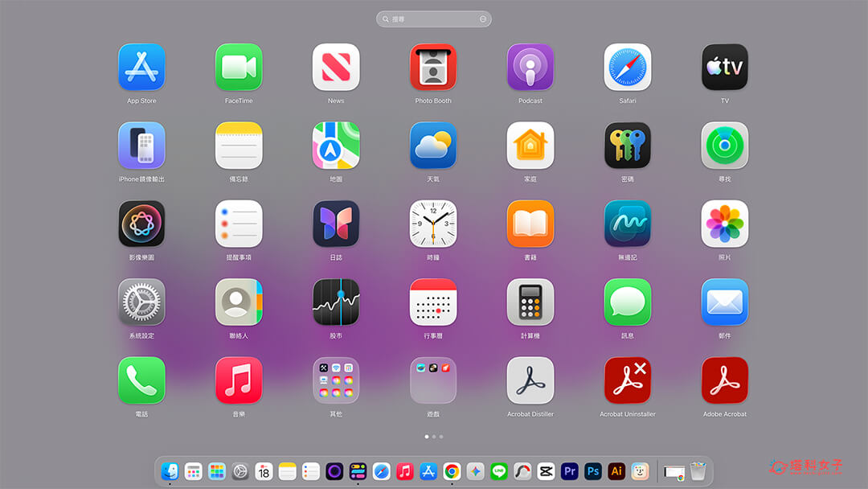Expand the Games (遊戲) folder
868x489 pixels.
[433, 380]
